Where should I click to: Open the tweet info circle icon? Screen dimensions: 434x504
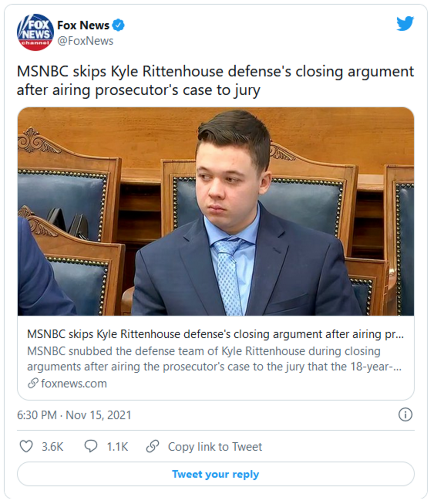tap(405, 415)
